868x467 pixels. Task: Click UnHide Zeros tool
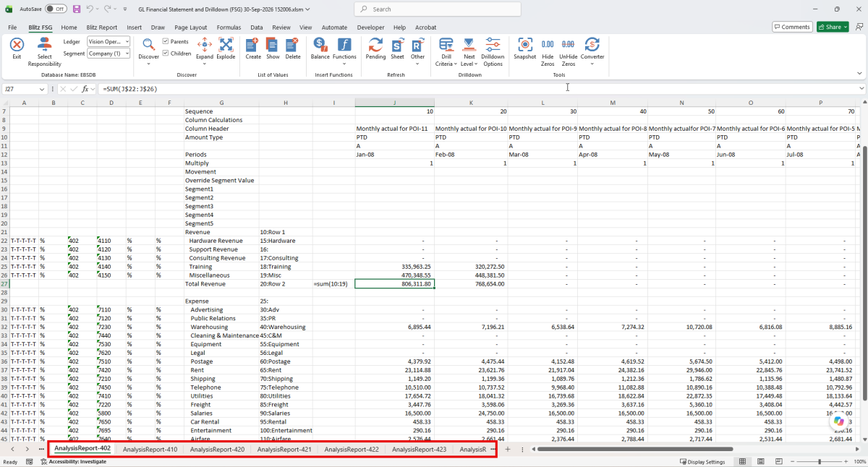click(x=569, y=51)
